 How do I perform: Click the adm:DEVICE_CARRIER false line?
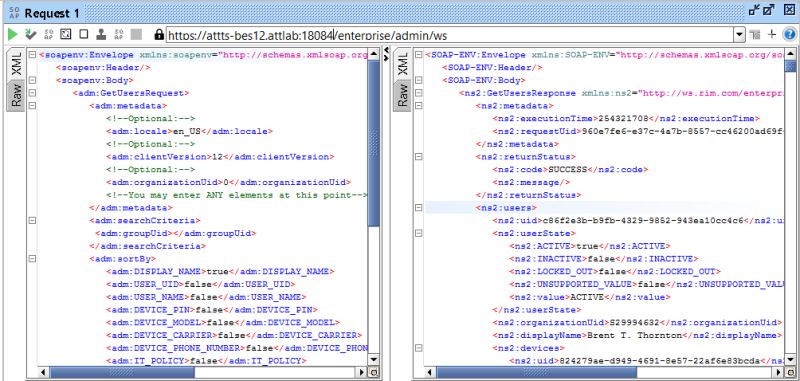234,335
